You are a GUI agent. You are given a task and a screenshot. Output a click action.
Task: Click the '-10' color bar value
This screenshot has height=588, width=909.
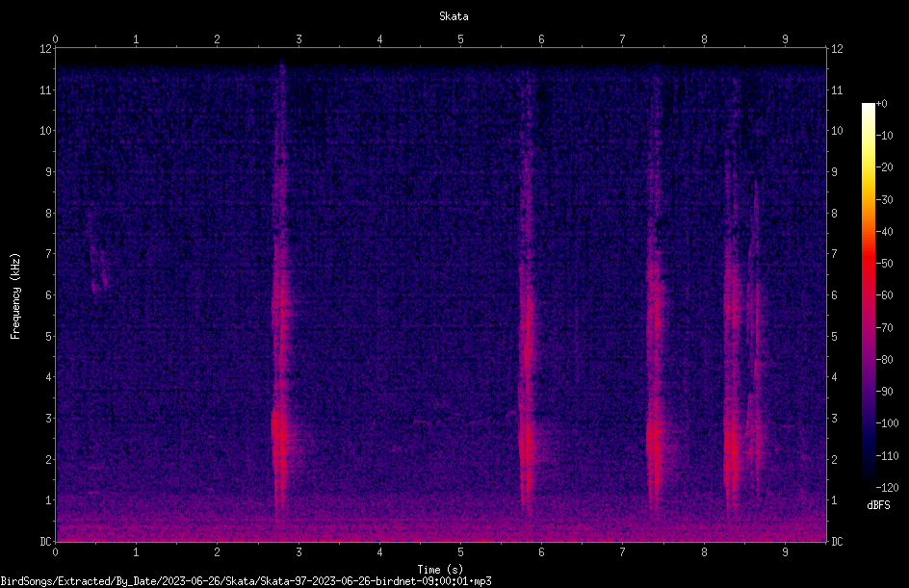[x=884, y=136]
